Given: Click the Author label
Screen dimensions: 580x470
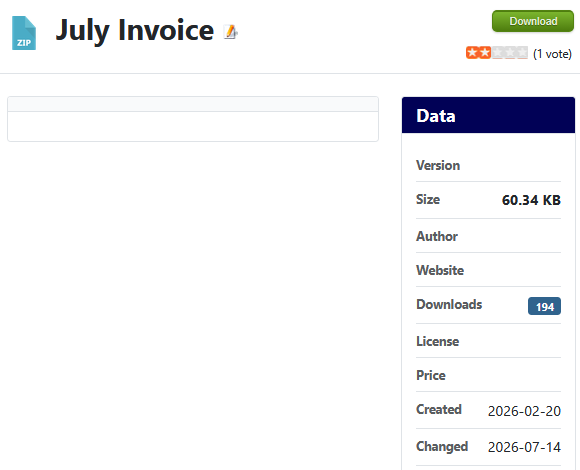Looking at the screenshot, I should pyautogui.click(x=437, y=236).
